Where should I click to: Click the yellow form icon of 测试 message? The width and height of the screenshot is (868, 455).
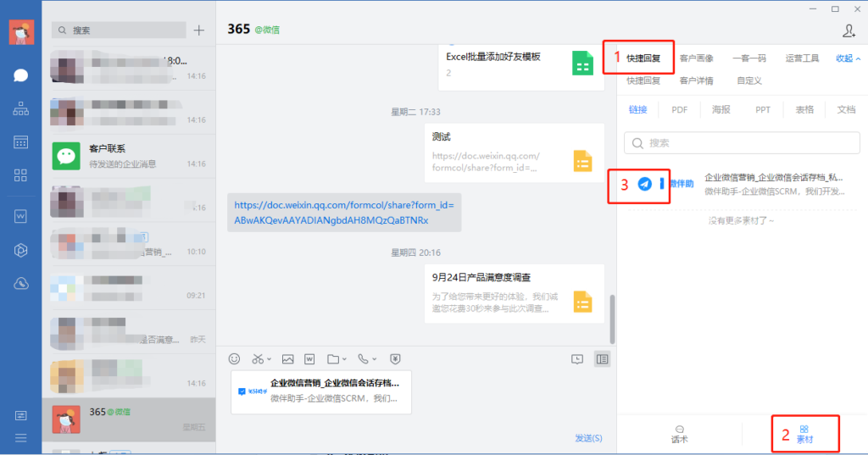pyautogui.click(x=582, y=161)
